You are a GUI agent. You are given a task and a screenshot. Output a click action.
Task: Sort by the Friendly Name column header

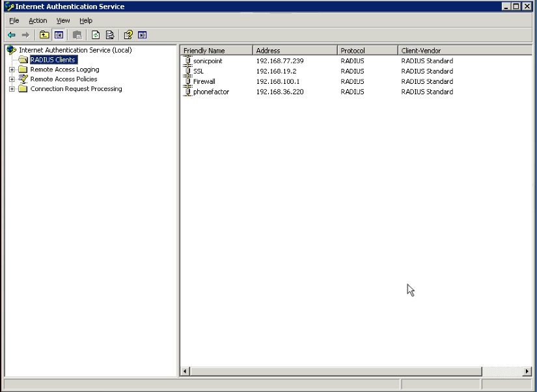pyautogui.click(x=216, y=51)
